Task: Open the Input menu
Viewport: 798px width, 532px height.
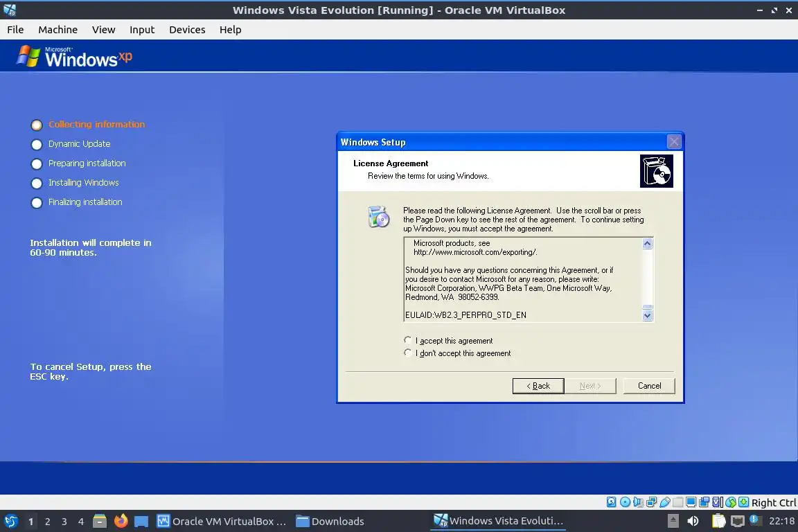Action: click(142, 30)
